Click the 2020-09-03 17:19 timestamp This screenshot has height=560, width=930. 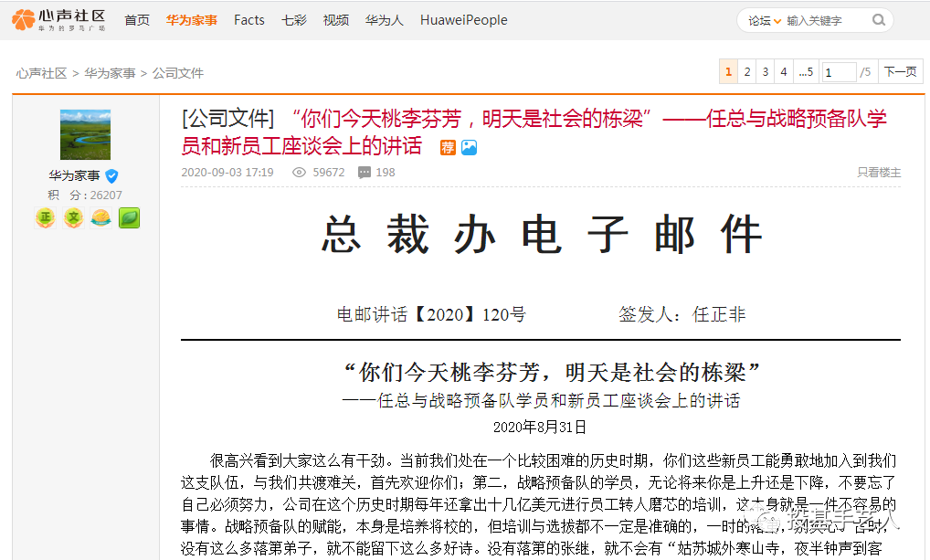(227, 173)
